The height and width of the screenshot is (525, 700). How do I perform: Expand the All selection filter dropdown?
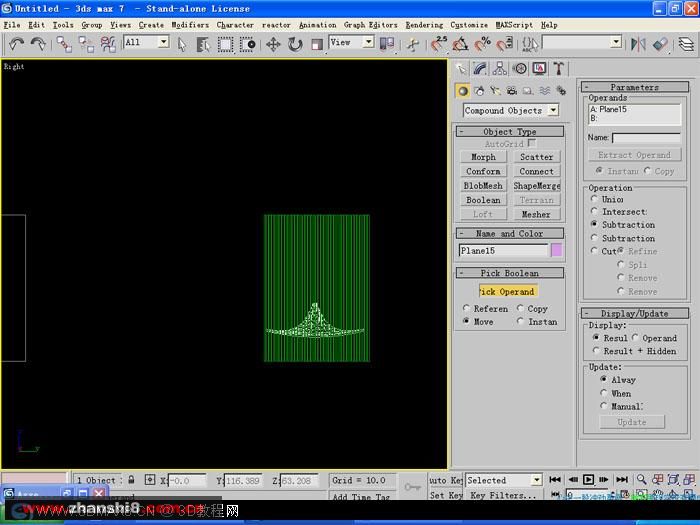coord(146,42)
